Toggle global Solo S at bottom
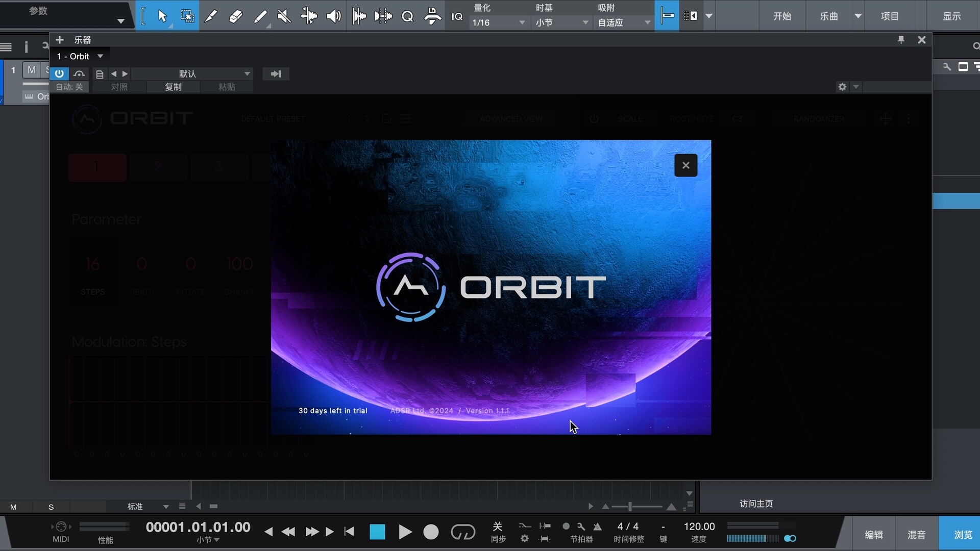 [x=51, y=507]
